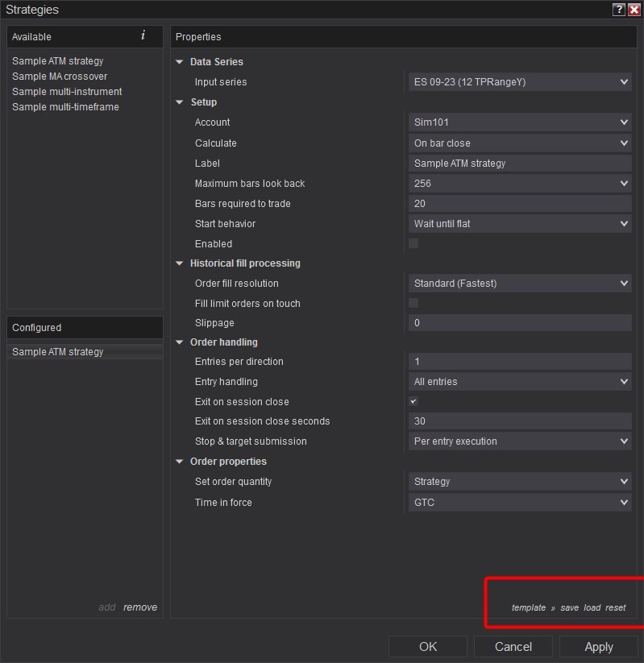Click the remove link
Screen dimensions: 644x663
140,607
